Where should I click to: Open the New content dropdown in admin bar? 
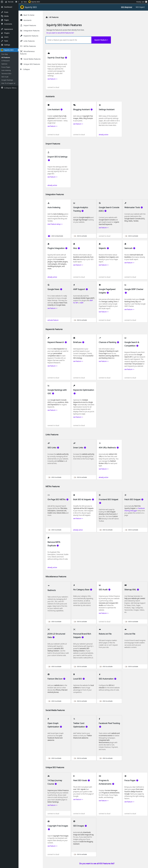pos(24,2)
